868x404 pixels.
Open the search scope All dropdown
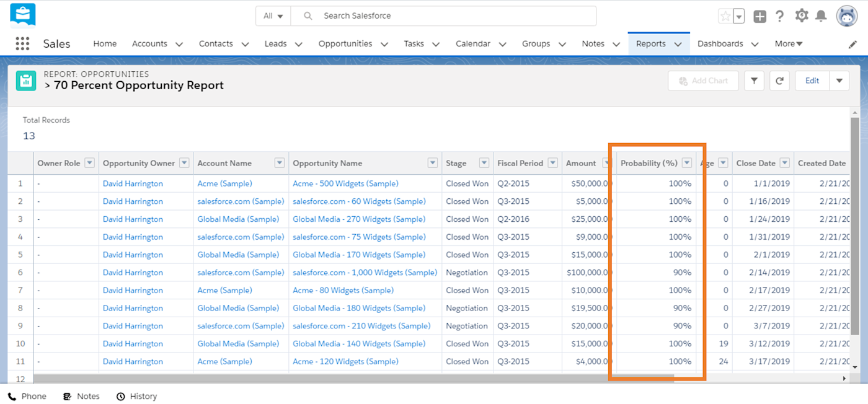273,16
